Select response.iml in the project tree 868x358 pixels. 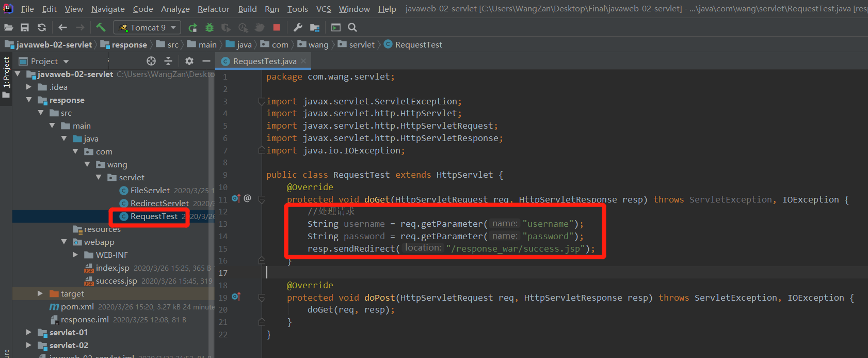click(85, 319)
